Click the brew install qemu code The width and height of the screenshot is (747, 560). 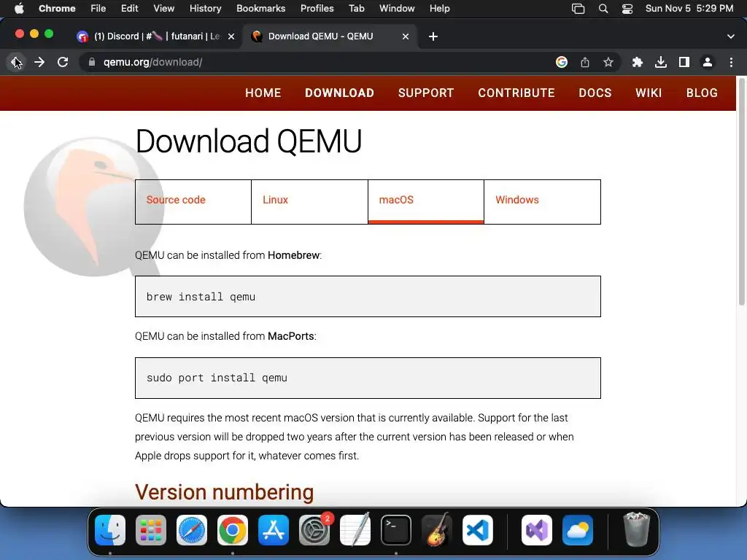[x=201, y=297]
